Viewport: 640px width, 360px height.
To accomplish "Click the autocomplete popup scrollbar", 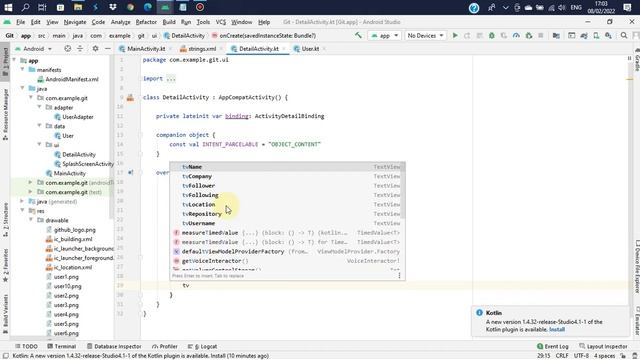I will click(403, 190).
